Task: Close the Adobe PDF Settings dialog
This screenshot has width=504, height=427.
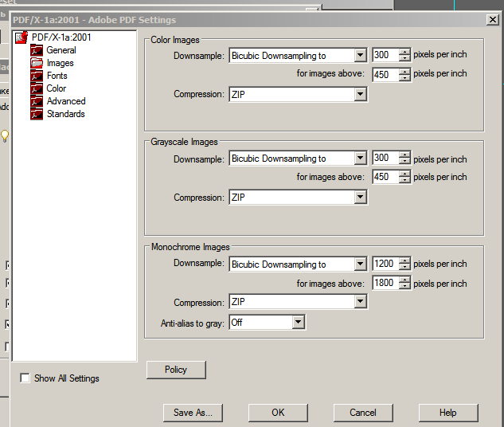Action: 492,20
